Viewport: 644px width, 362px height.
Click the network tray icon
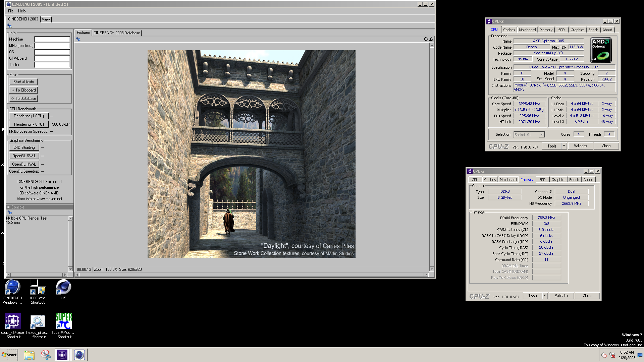pos(612,355)
